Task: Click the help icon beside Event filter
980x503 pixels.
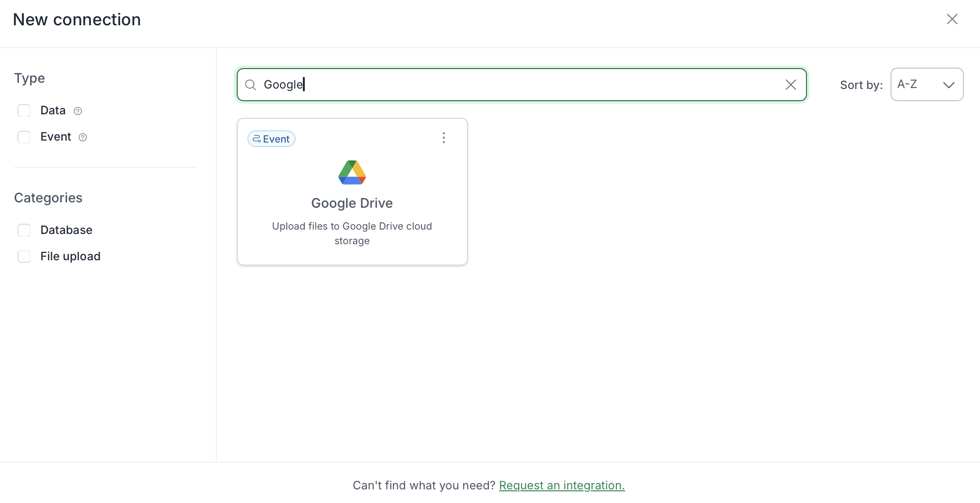Action: pyautogui.click(x=83, y=137)
